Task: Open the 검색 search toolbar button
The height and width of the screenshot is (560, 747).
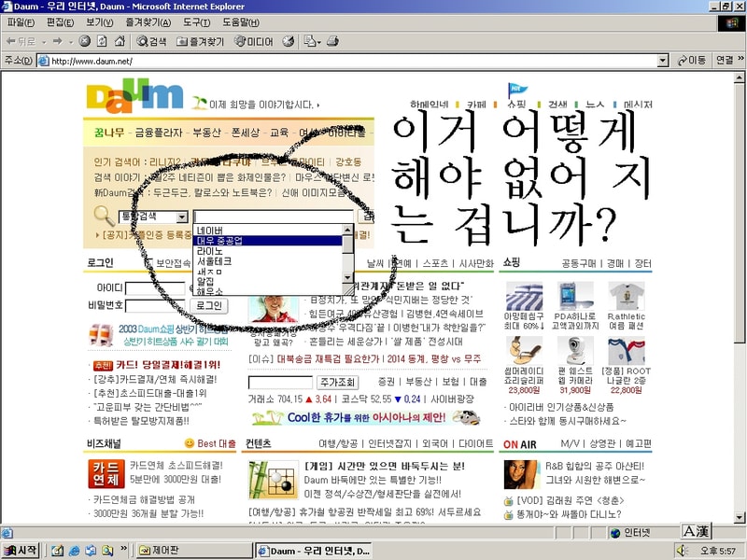Action: pos(151,41)
